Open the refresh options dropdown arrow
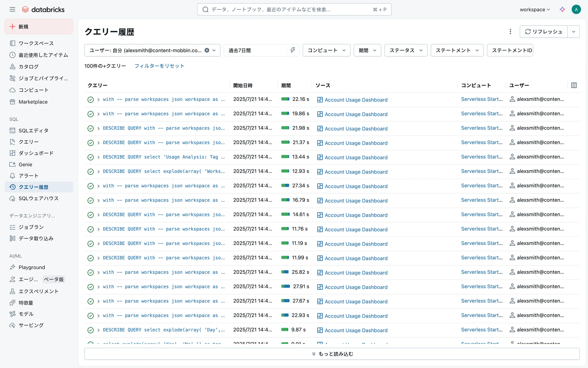Screen dimensions: 588x368 [x=573, y=32]
